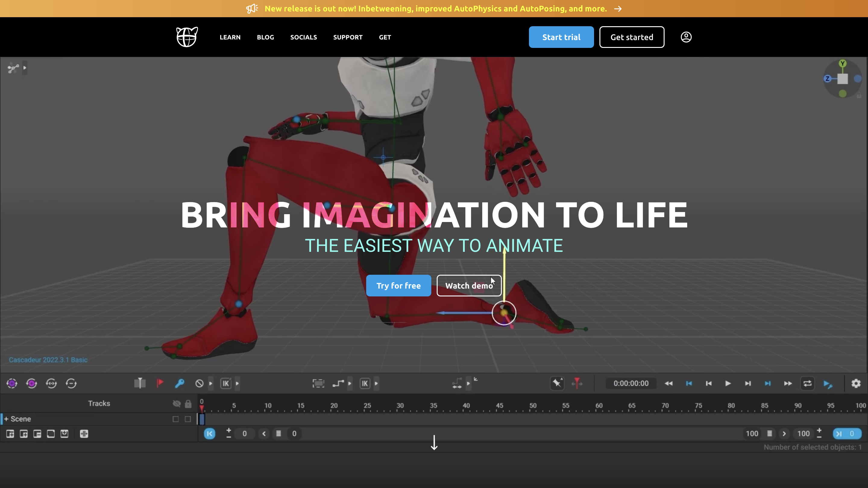Click the Start trial button

click(x=561, y=37)
